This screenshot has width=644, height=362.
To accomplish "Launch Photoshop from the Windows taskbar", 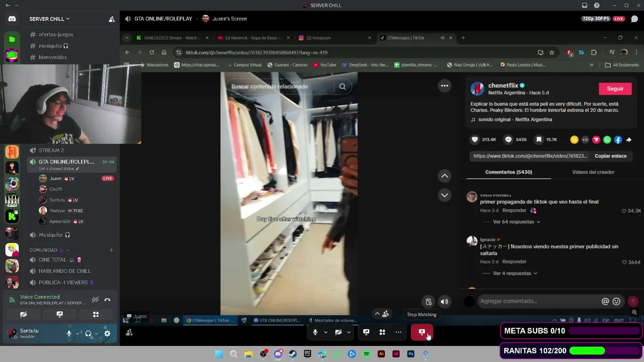I will coord(411,354).
